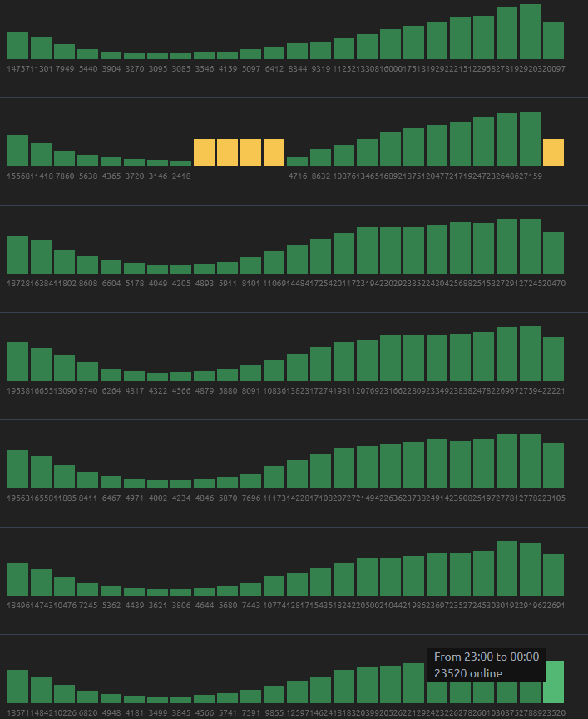Click the last yellow bar in second chart

coord(553,152)
